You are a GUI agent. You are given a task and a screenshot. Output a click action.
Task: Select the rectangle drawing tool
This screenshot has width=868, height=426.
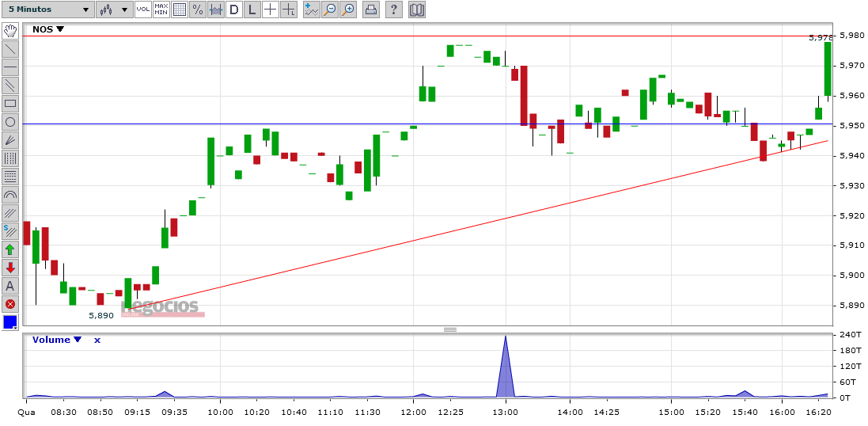(x=10, y=104)
